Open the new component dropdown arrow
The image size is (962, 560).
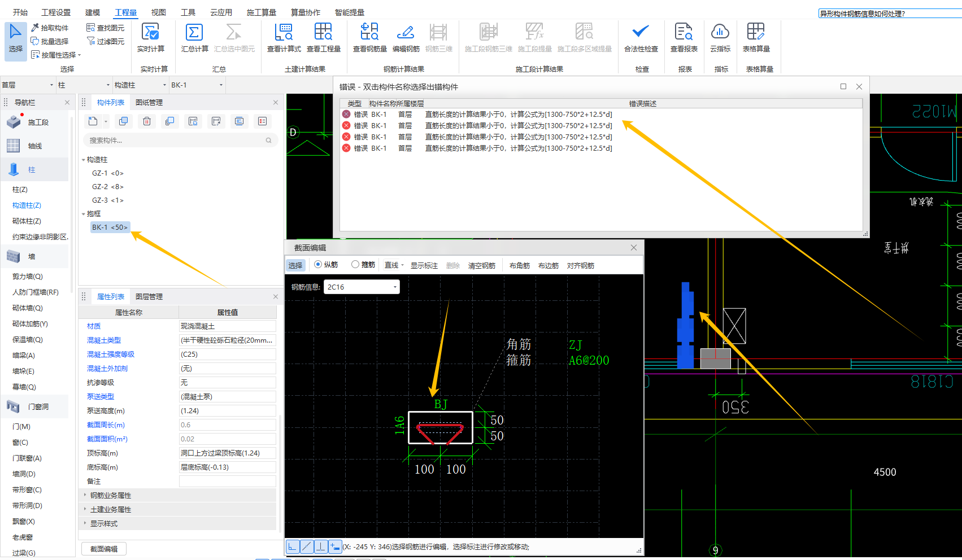(x=106, y=121)
